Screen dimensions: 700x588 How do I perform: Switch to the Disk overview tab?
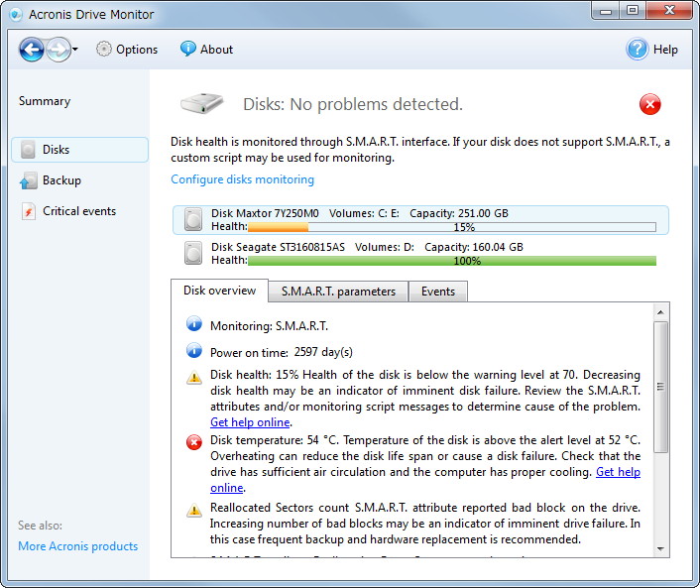220,291
